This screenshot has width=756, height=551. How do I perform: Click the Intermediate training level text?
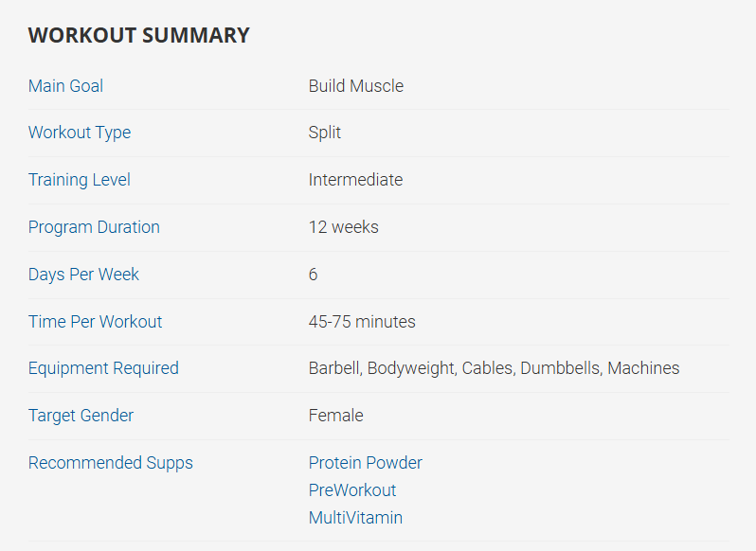click(x=355, y=180)
